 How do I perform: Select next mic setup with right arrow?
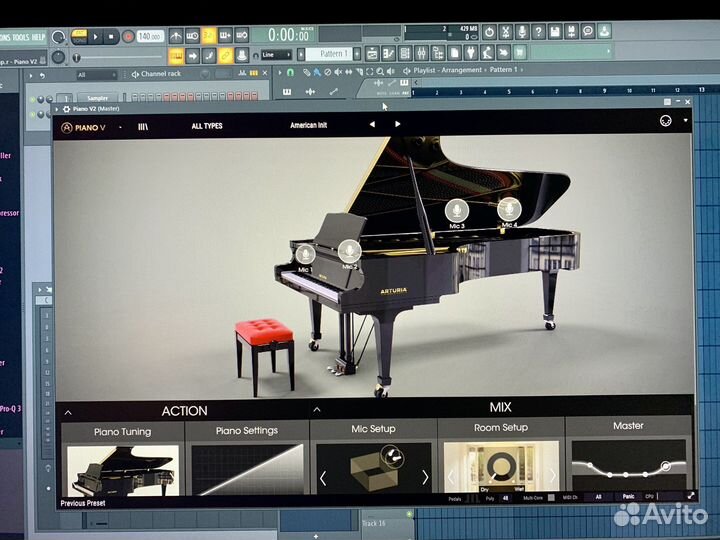point(425,478)
